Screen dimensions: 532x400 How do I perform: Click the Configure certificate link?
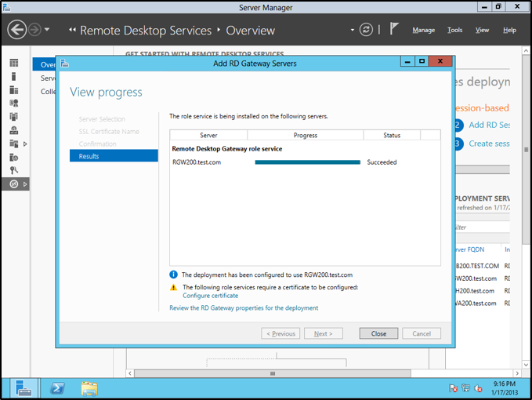click(210, 296)
